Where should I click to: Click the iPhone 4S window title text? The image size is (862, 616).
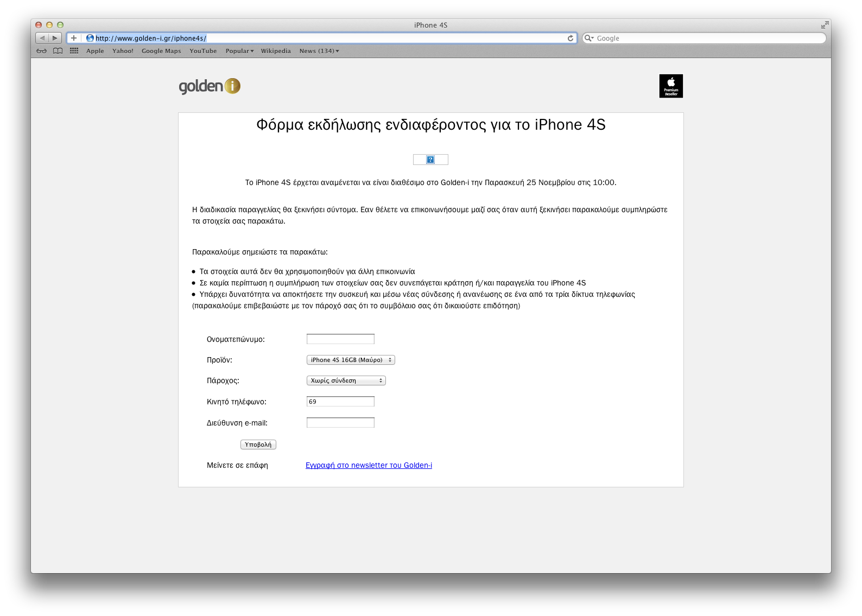tap(430, 25)
